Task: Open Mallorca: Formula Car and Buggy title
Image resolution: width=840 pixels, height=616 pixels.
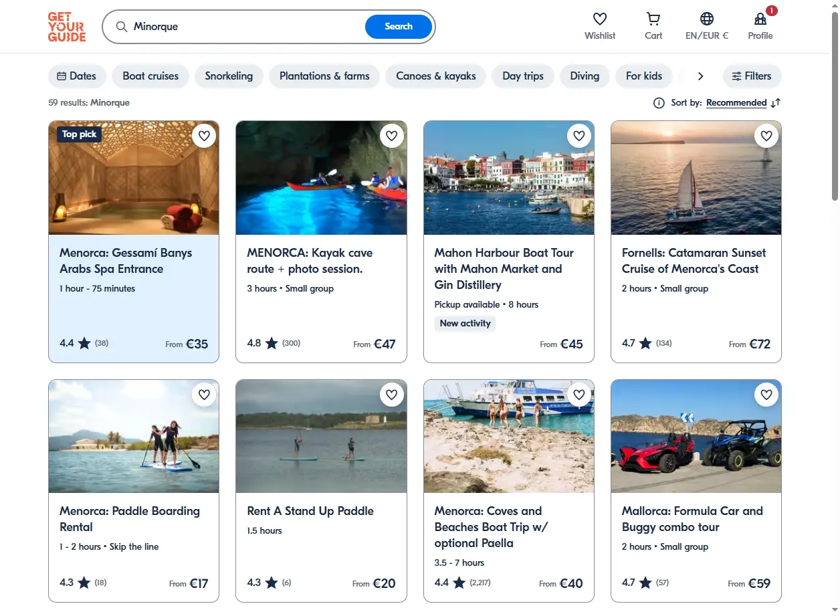Action: pyautogui.click(x=692, y=519)
